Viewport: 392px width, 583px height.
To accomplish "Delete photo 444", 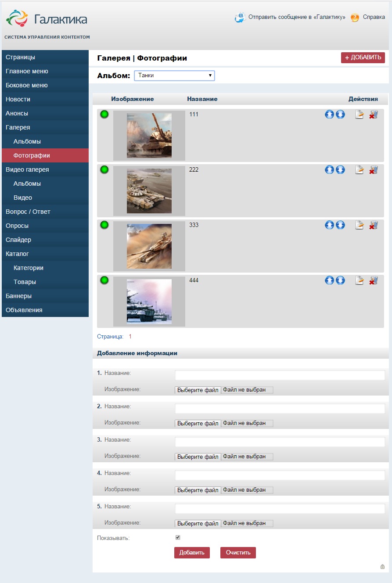I will click(x=373, y=281).
